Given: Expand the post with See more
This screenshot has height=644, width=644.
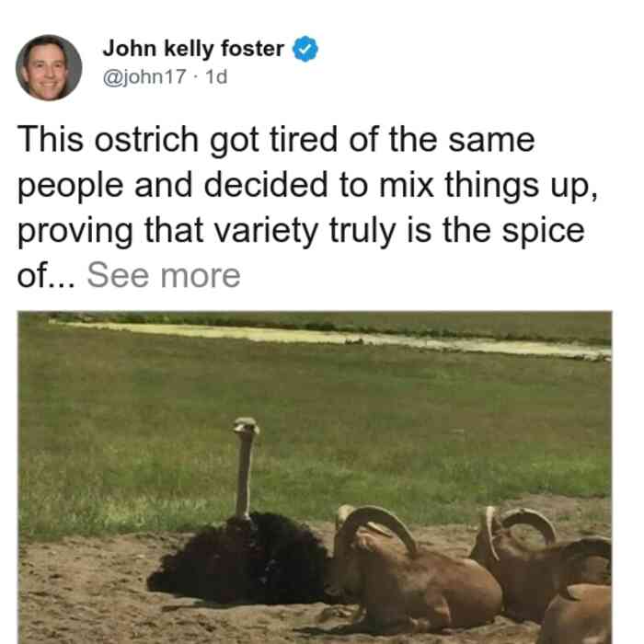Looking at the screenshot, I should (164, 276).
